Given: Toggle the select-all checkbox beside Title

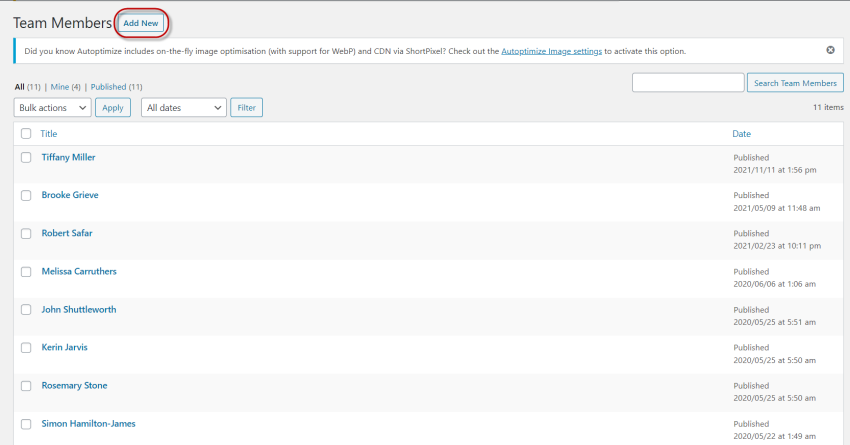Looking at the screenshot, I should coord(26,134).
